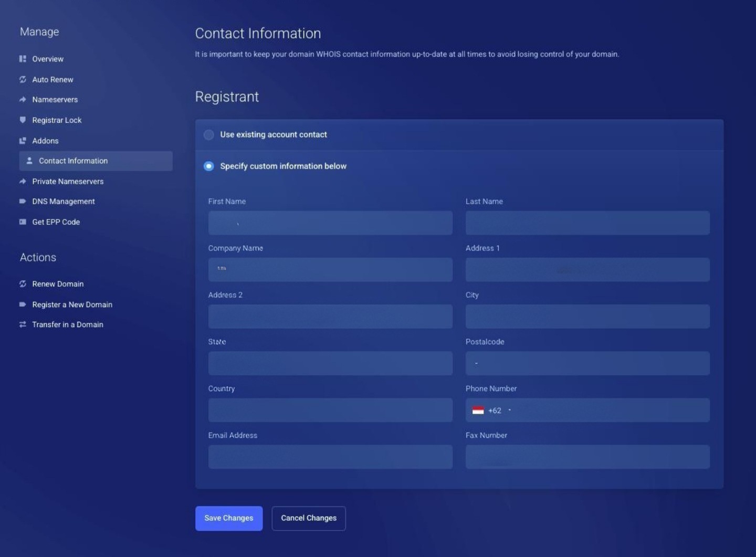This screenshot has width=756, height=557.
Task: Focus the Country input field
Action: 330,410
